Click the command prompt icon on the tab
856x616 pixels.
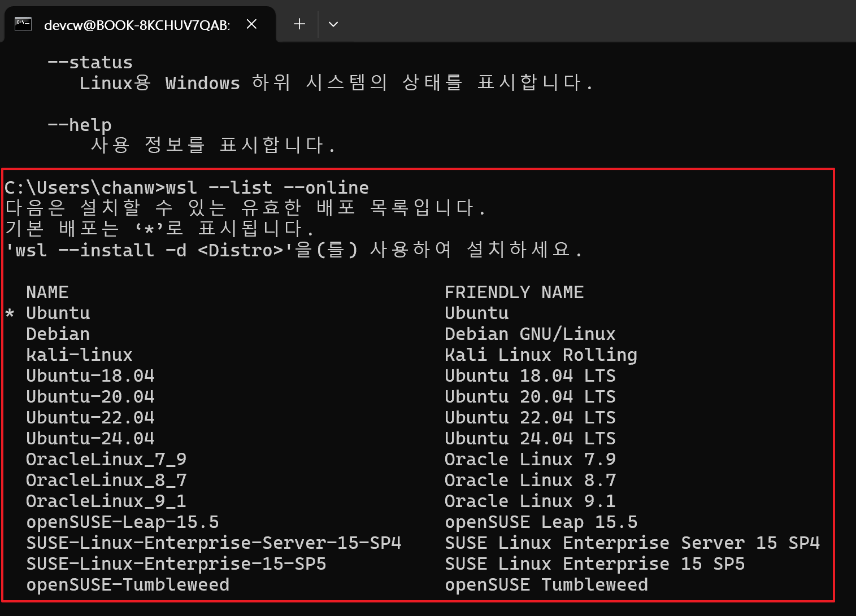point(23,24)
